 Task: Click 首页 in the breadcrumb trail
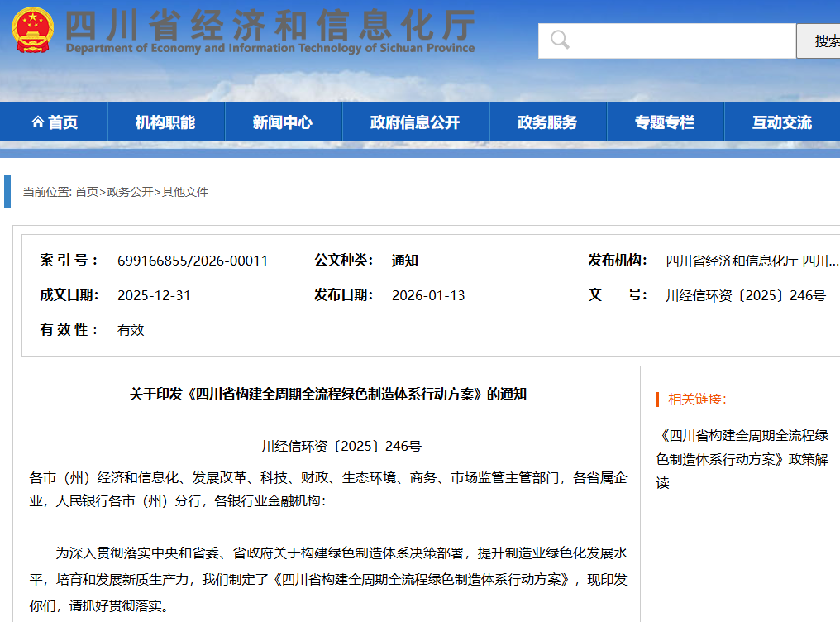87,192
